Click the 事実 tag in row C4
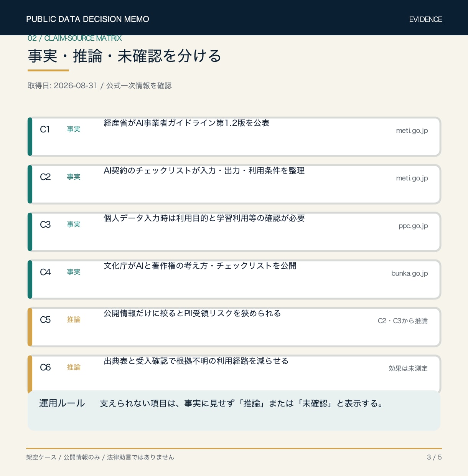Viewport: 468px width, 476px height. coord(74,272)
